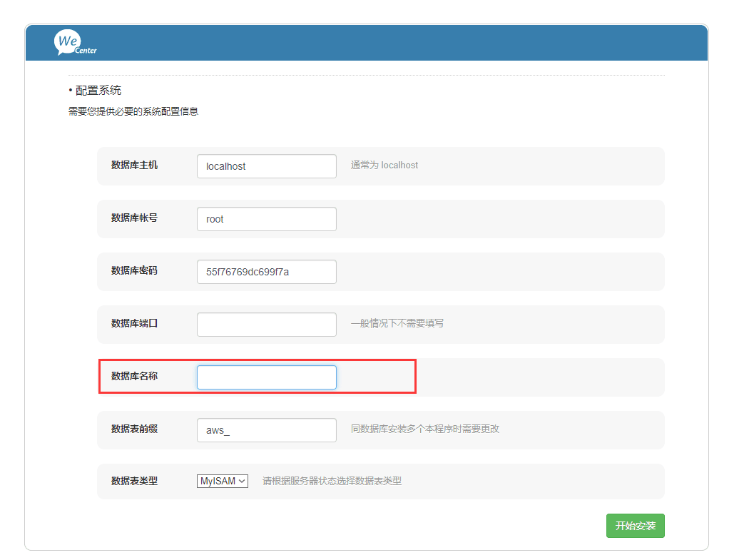Viewport: 754px width, 560px height.
Task: Click hint 同数据库安装多个本程序时需要更改
Action: [425, 429]
